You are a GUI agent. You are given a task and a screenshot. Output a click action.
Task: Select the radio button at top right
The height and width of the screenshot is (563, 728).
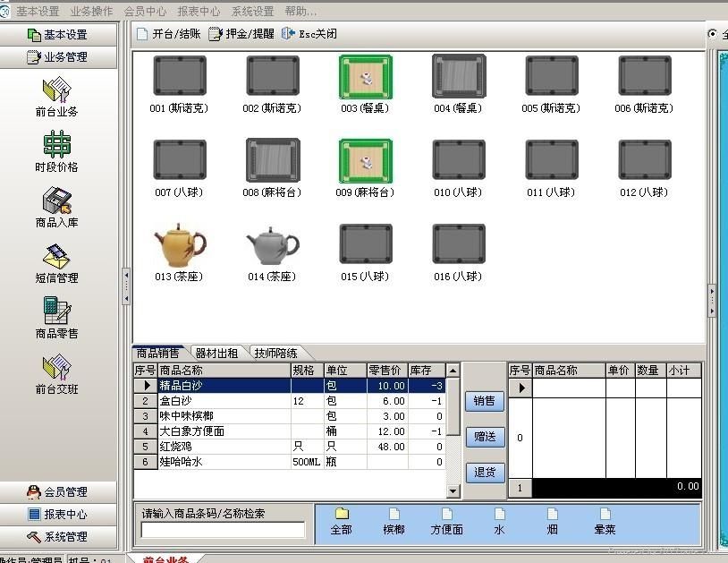(713, 34)
